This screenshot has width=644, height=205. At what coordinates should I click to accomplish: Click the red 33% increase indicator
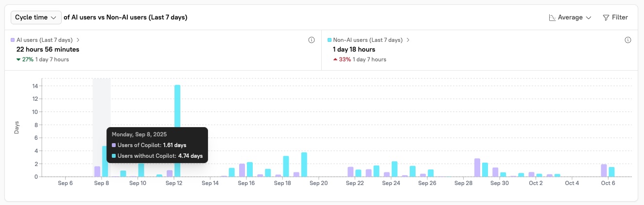[x=342, y=59]
